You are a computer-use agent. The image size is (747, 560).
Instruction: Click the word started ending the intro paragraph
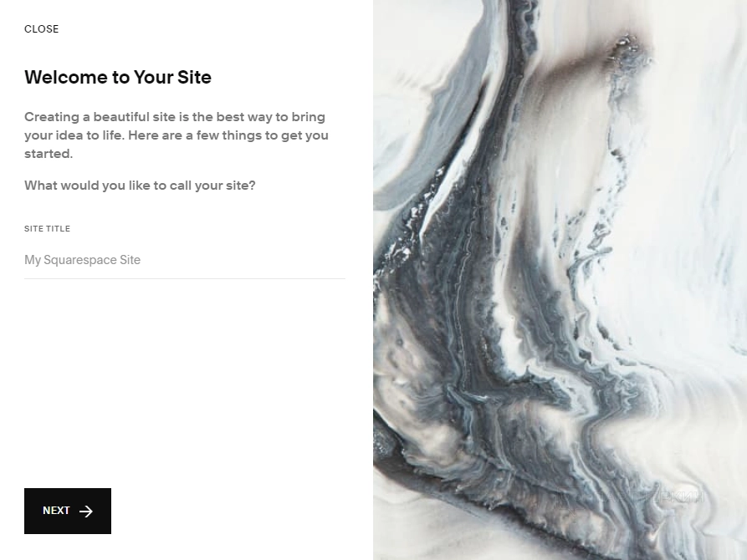[x=47, y=153]
